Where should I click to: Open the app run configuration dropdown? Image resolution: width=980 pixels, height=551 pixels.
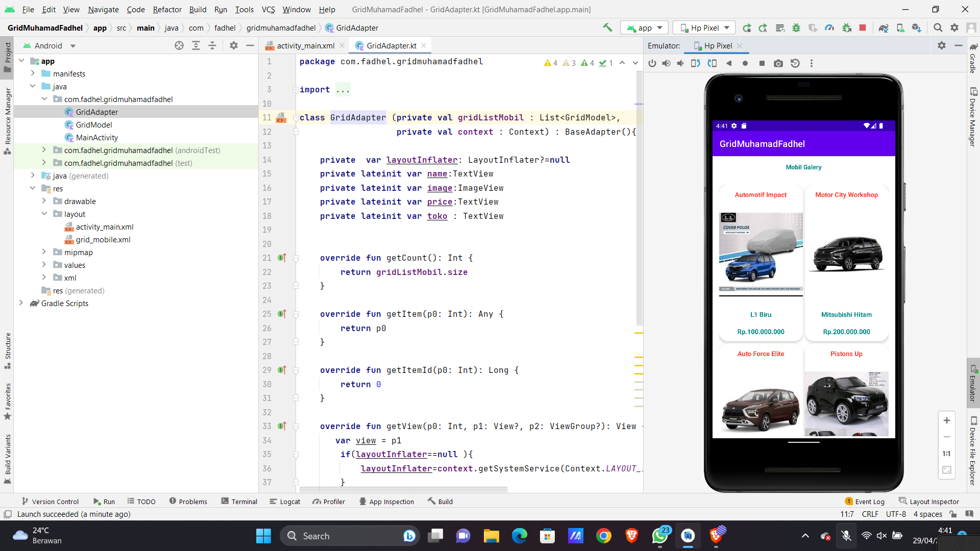click(645, 28)
